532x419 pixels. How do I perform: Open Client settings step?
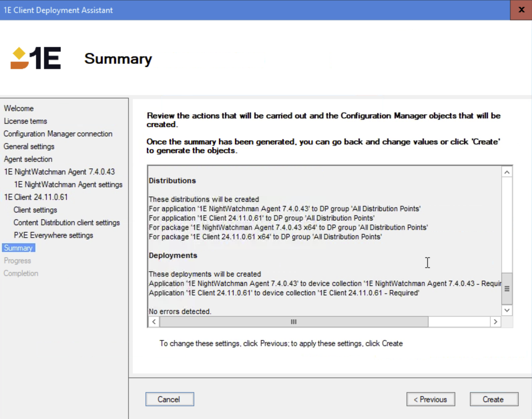(35, 210)
